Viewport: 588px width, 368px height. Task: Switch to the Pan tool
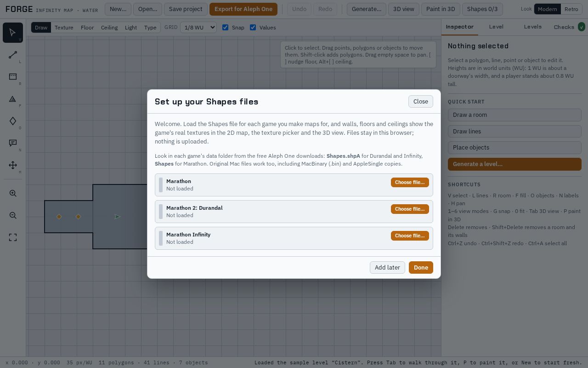pyautogui.click(x=13, y=165)
